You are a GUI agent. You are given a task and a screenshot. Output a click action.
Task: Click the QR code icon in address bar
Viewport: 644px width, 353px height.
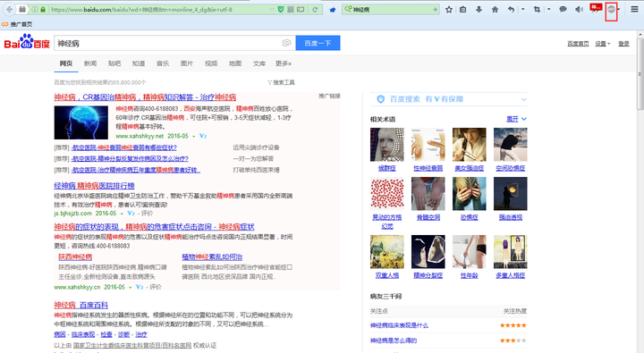[291, 9]
